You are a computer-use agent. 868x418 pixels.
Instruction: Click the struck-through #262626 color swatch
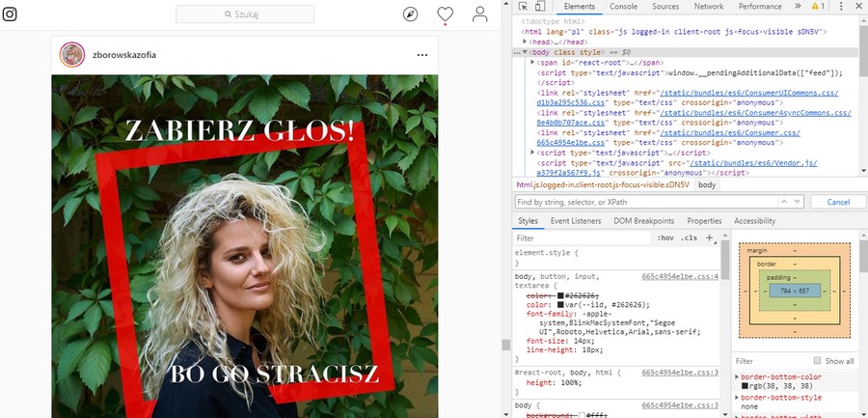pyautogui.click(x=560, y=295)
